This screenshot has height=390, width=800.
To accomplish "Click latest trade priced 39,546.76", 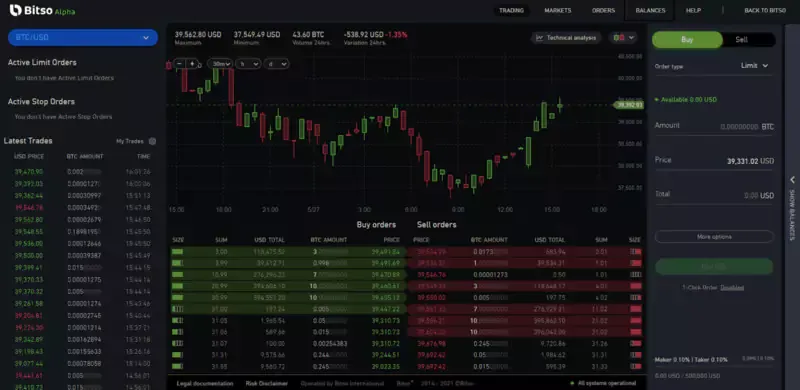I will coord(82,208).
